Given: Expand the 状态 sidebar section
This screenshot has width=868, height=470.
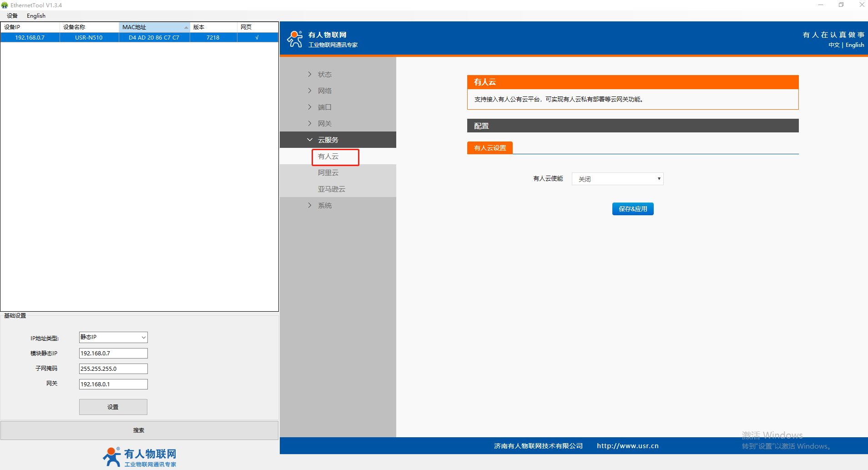Looking at the screenshot, I should [324, 74].
